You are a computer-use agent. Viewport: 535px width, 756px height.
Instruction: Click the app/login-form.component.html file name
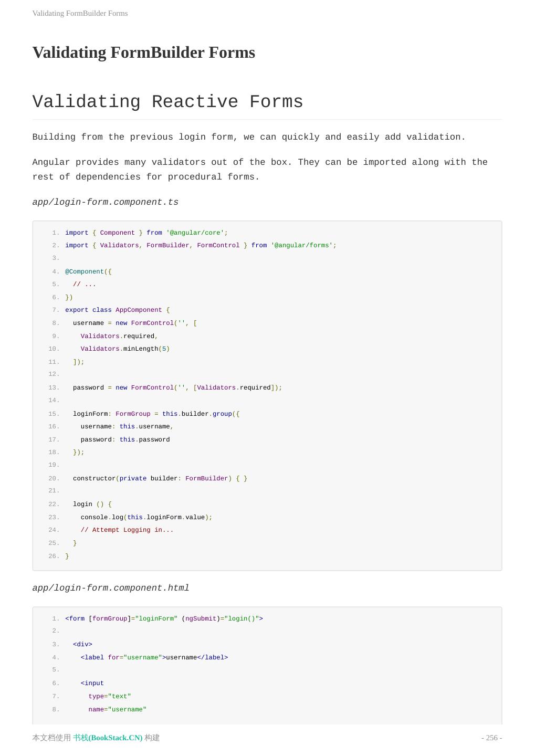(110, 588)
